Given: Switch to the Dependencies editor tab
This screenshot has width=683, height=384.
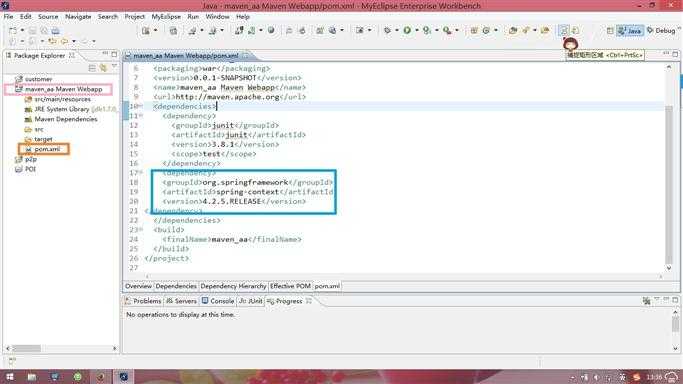Looking at the screenshot, I should (176, 286).
